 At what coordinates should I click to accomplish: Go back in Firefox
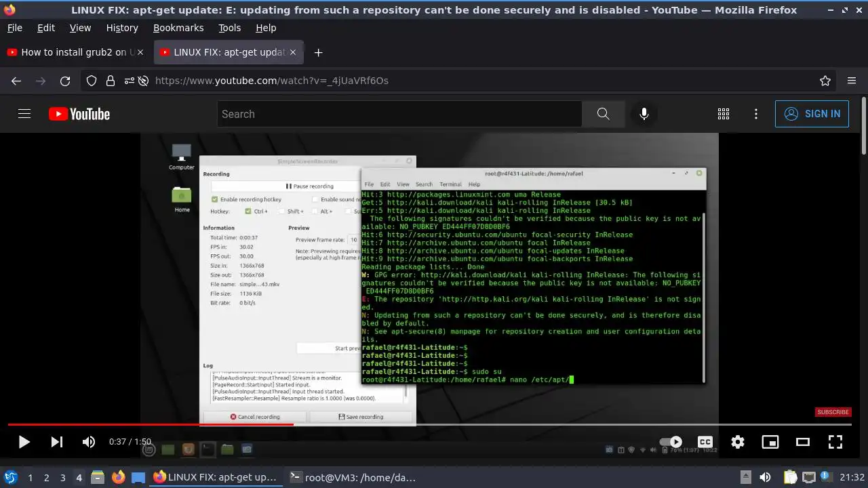[x=16, y=81]
